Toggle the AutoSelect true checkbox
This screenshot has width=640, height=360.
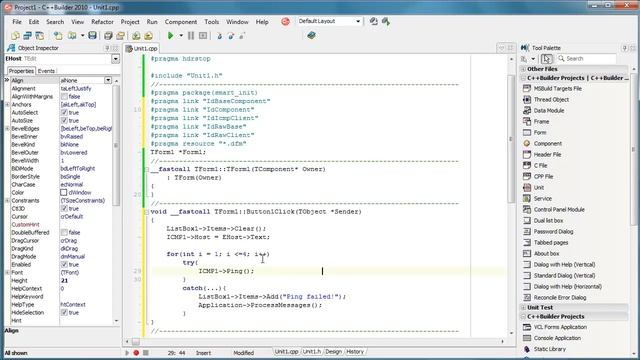[x=64, y=113]
